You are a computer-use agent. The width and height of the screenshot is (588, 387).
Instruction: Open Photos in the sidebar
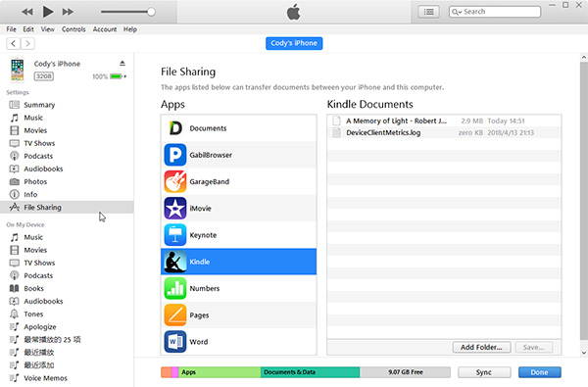point(35,181)
